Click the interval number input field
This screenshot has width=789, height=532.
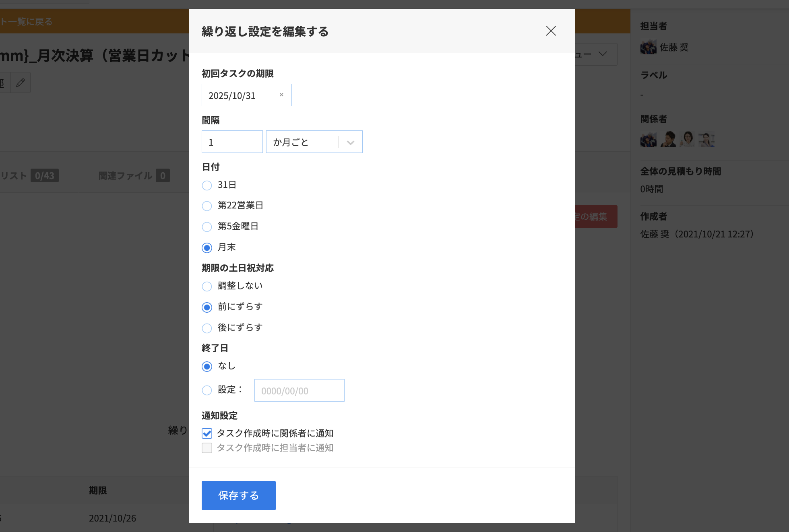[232, 142]
